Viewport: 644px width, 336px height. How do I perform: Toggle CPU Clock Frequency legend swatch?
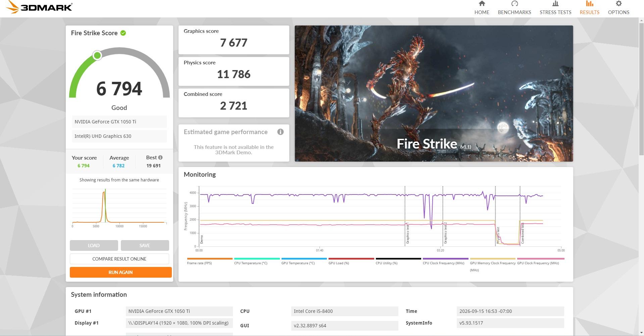tap(445, 259)
